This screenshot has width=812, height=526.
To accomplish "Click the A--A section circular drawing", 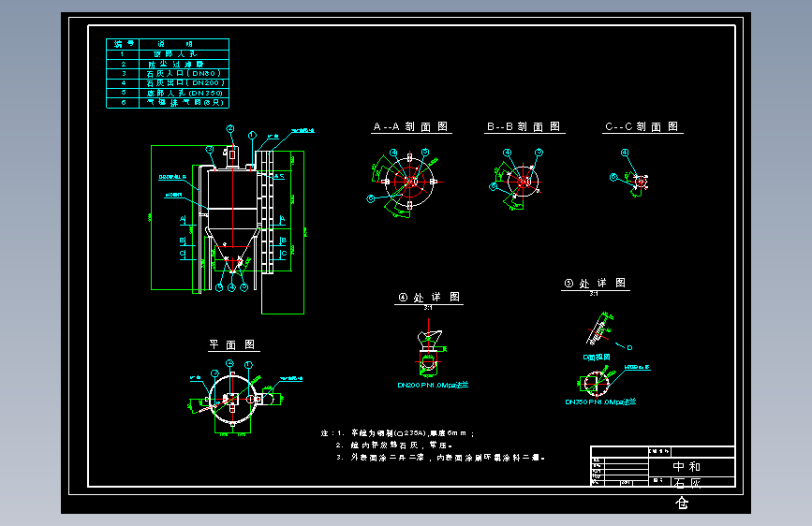I will click(x=409, y=182).
